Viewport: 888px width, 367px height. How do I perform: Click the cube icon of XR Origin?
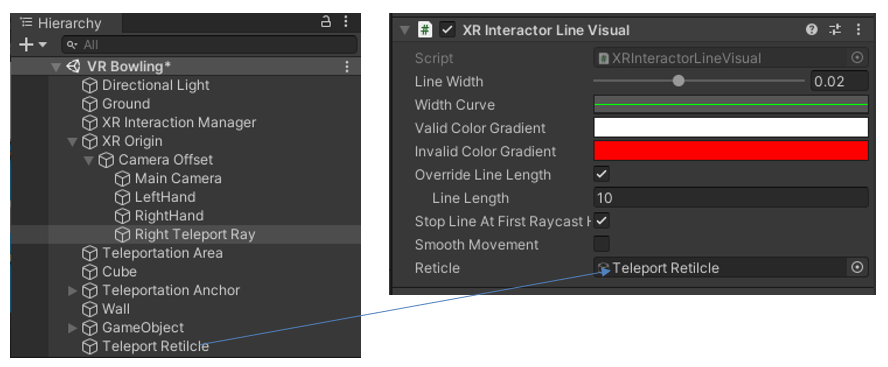[90, 142]
